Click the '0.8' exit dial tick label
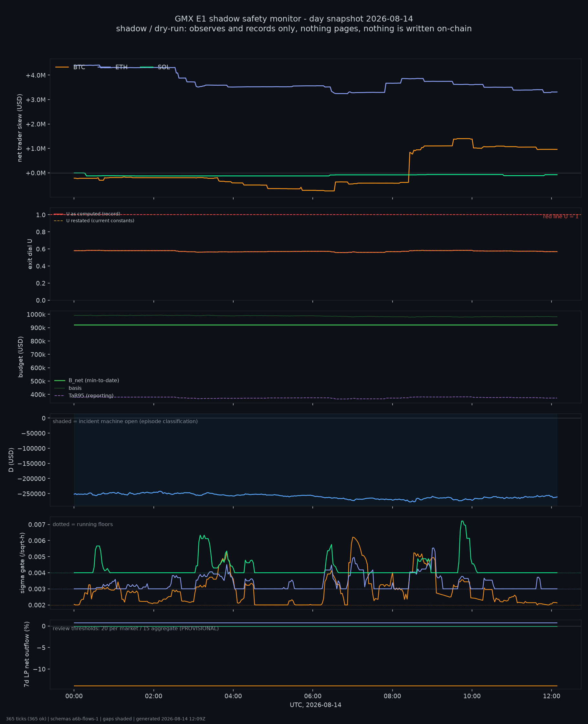 (41, 232)
